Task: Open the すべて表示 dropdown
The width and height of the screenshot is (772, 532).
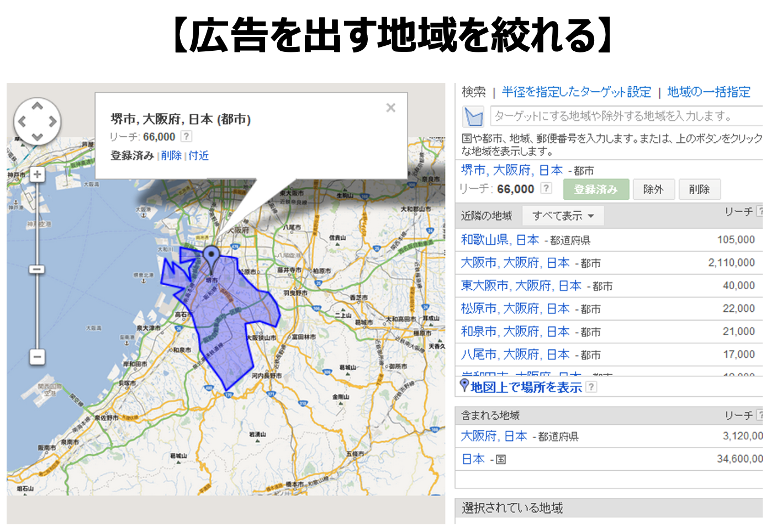Action: click(x=563, y=215)
